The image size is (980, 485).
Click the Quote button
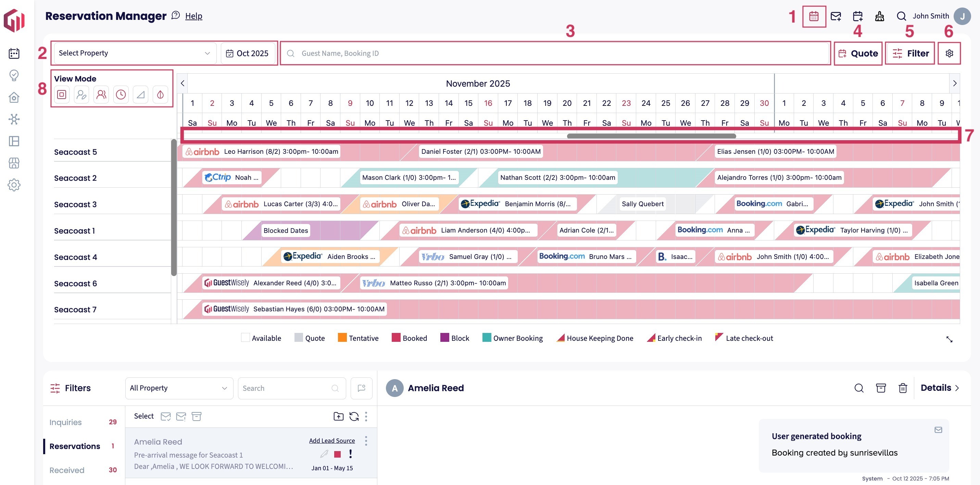[858, 53]
